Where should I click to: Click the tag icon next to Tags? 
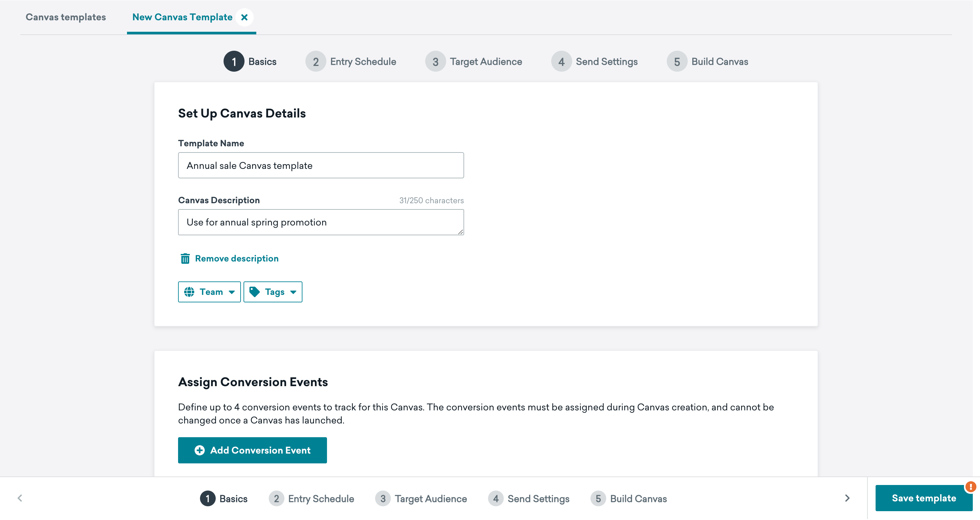click(255, 292)
